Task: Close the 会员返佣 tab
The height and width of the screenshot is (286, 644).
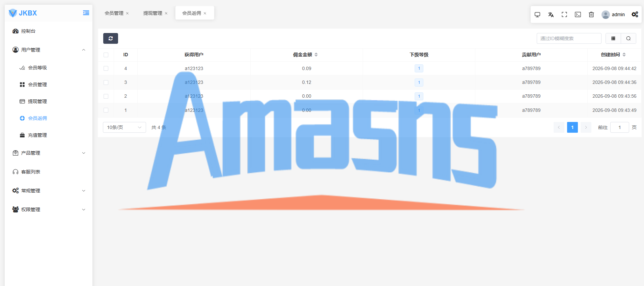Action: (x=205, y=13)
